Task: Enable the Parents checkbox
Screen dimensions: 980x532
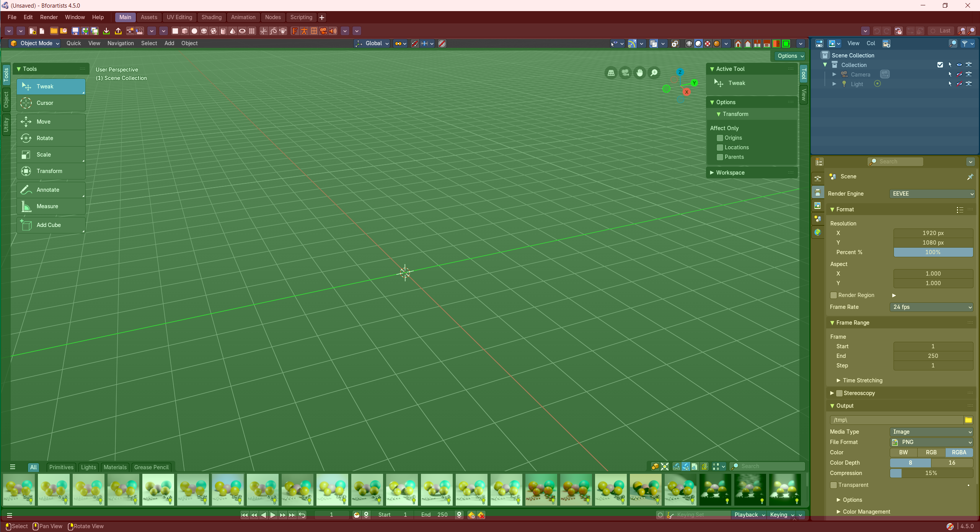Action: (720, 157)
